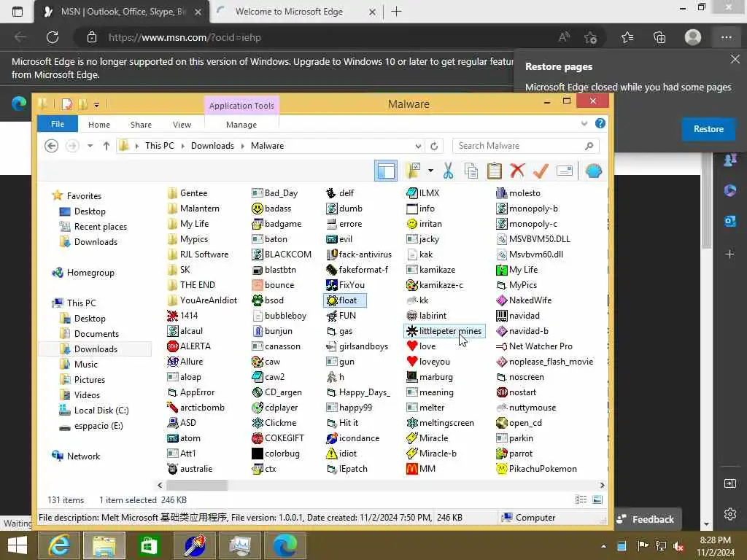Open the View ribbon tab
747x560 pixels.
pos(182,124)
